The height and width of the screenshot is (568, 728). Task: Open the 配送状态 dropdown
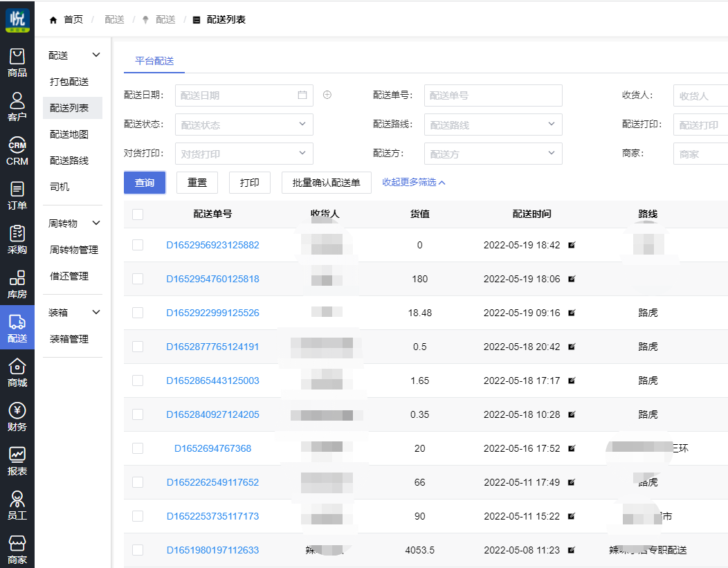(x=244, y=125)
